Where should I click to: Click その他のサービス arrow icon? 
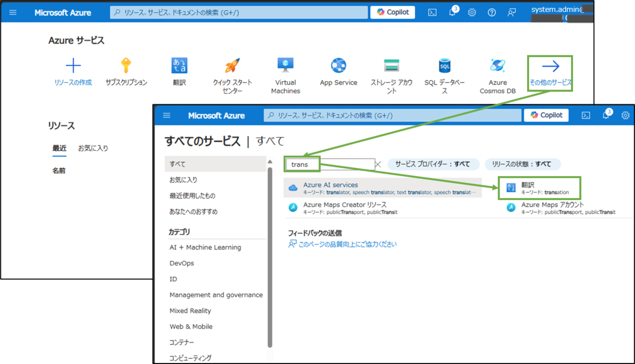pos(551,66)
